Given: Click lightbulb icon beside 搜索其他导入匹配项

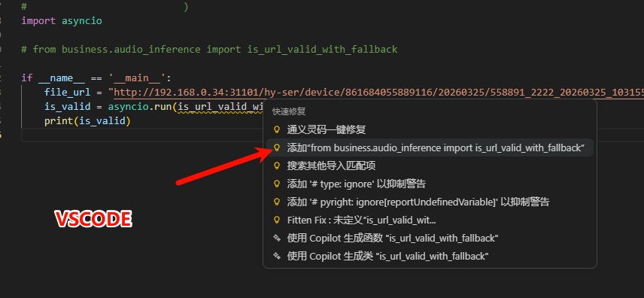Looking at the screenshot, I should [277, 166].
